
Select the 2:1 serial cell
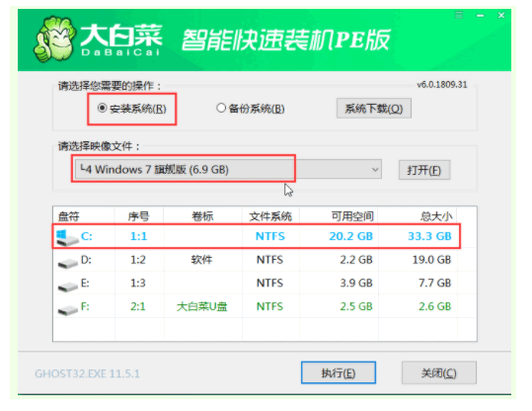pos(138,306)
